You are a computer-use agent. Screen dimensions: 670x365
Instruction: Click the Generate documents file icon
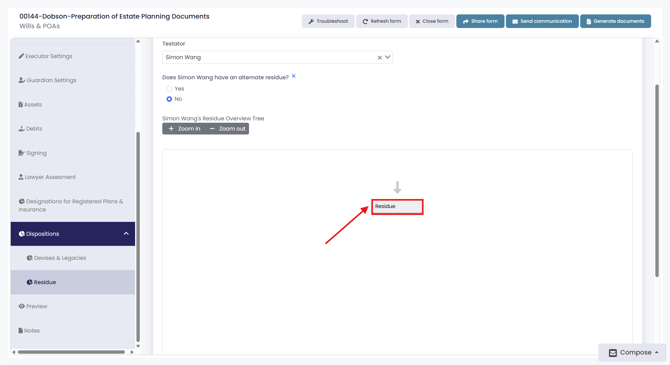[x=588, y=21]
